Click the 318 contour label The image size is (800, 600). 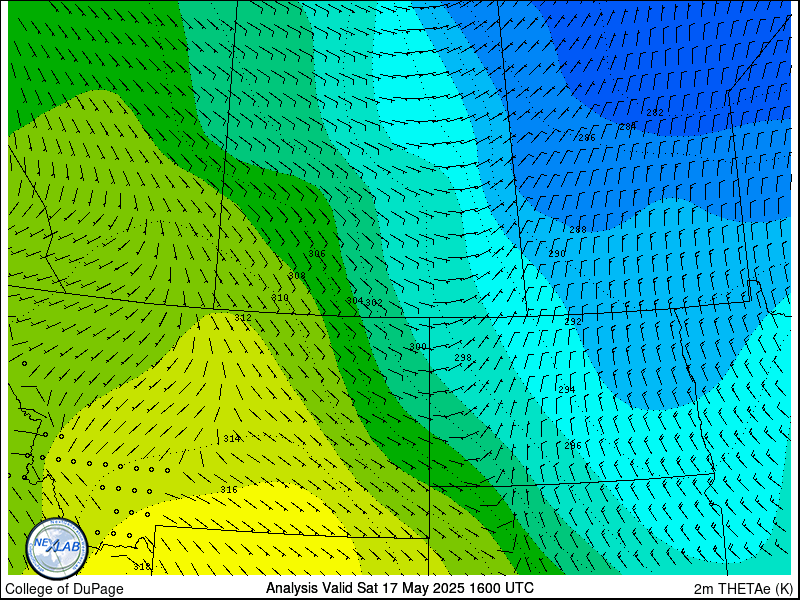142,566
